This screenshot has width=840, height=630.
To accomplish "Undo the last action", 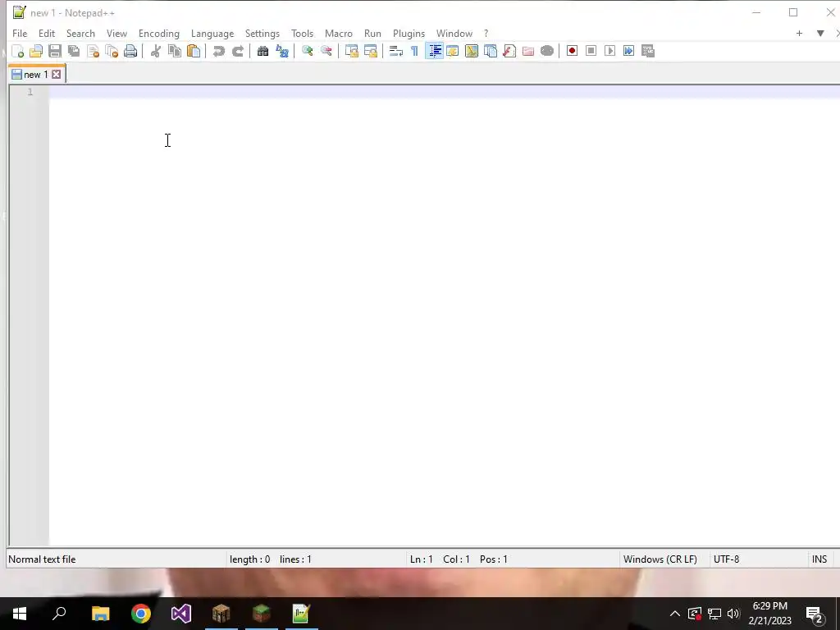I will click(218, 51).
